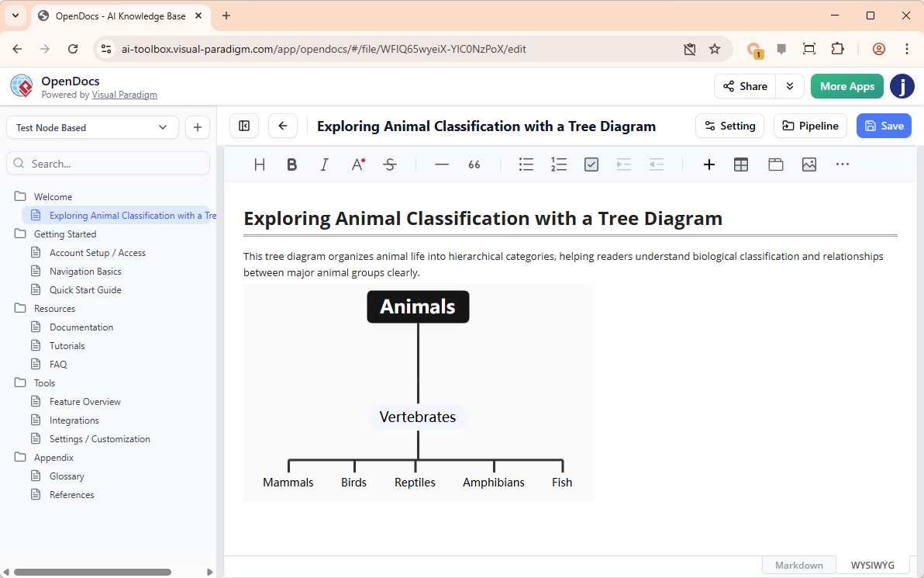Image resolution: width=924 pixels, height=578 pixels.
Task: Open more toolbar options ellipsis
Action: coord(843,164)
